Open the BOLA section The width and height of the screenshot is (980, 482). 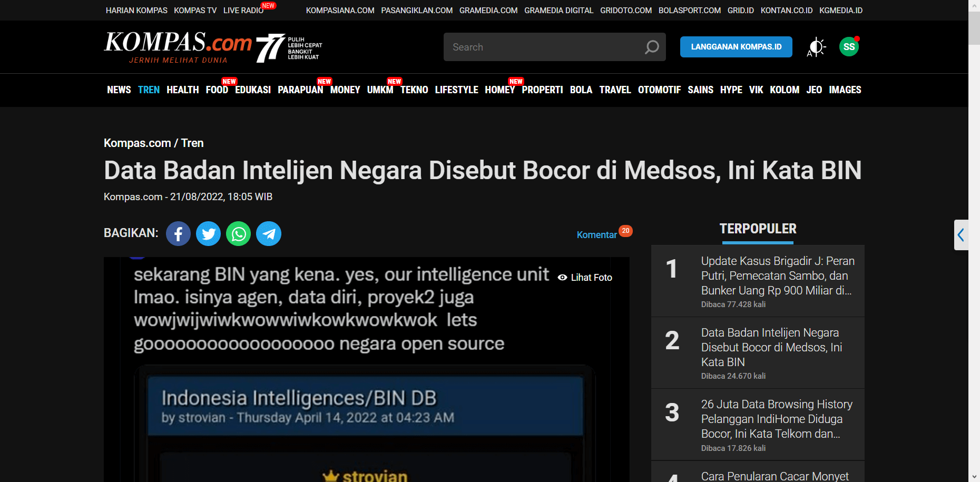pyautogui.click(x=581, y=90)
